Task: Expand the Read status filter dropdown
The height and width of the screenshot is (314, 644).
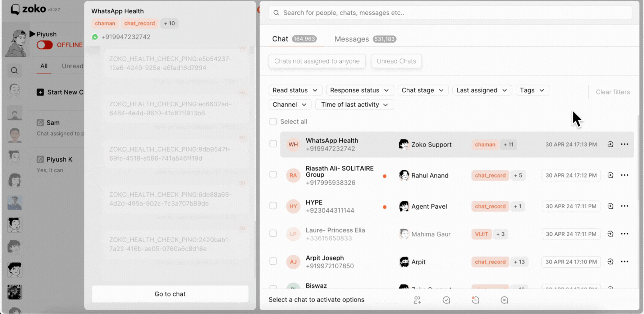Action: click(295, 90)
